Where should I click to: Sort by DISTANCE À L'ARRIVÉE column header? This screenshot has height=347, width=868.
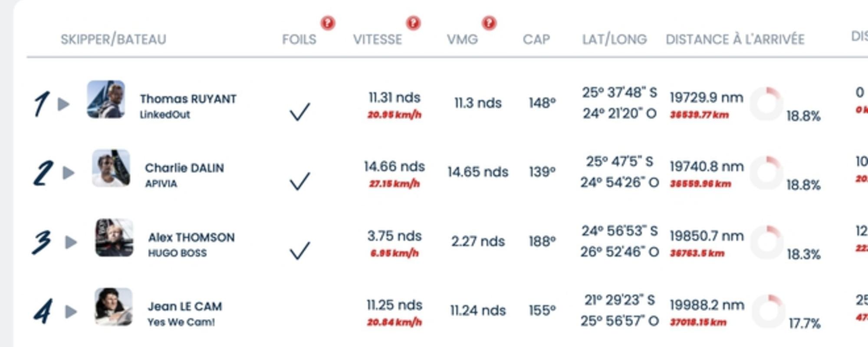(735, 39)
